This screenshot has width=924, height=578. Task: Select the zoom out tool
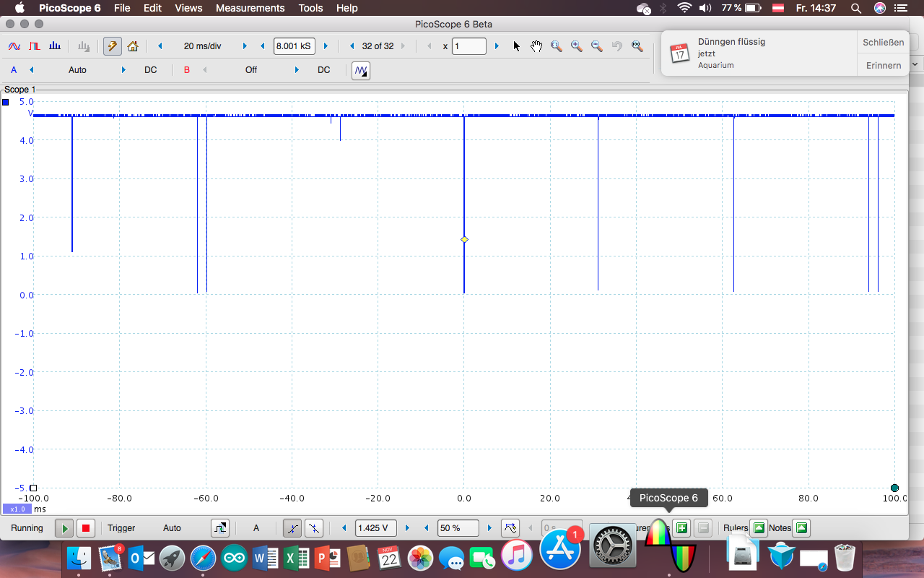click(597, 46)
